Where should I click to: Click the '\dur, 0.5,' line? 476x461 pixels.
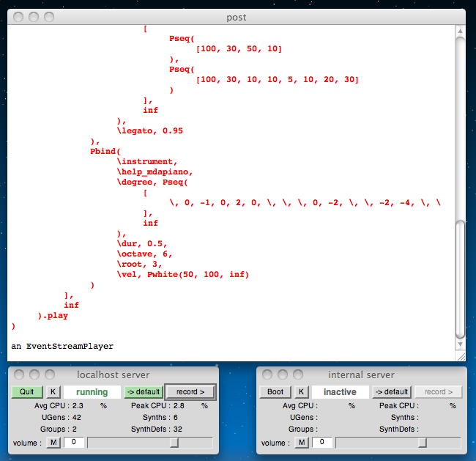142,244
